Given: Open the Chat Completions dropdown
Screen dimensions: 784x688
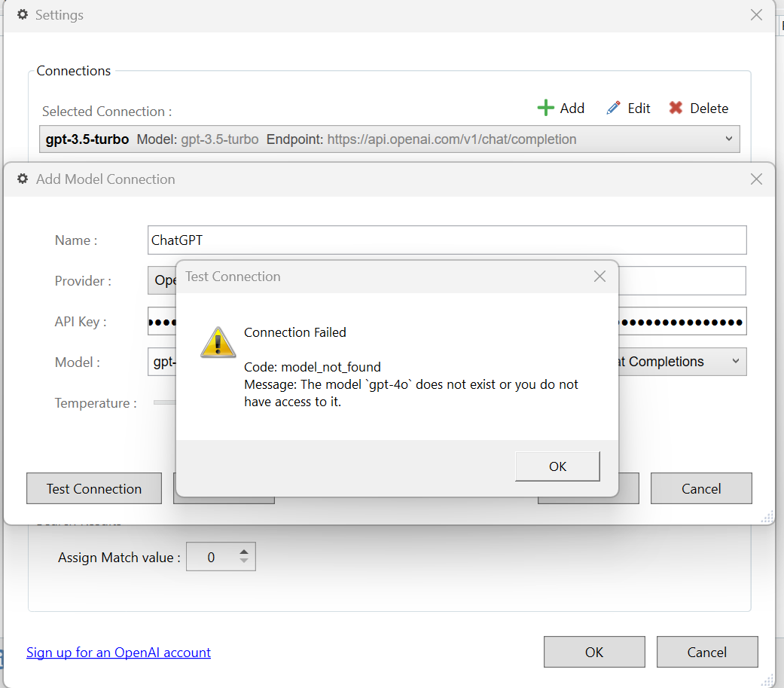Looking at the screenshot, I should tap(735, 362).
